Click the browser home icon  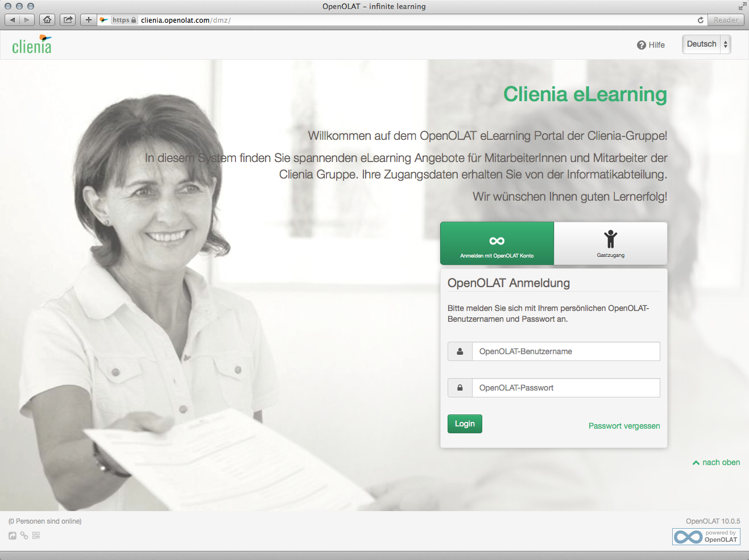coord(47,20)
